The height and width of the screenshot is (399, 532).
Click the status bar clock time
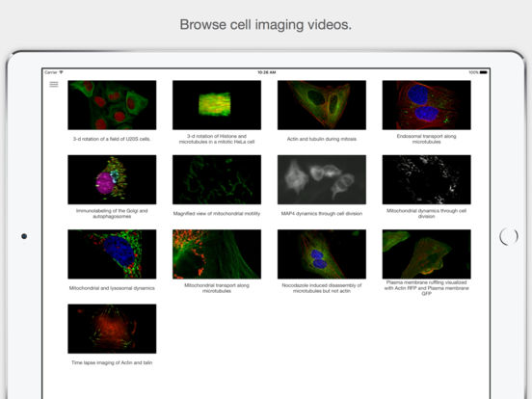click(x=267, y=72)
